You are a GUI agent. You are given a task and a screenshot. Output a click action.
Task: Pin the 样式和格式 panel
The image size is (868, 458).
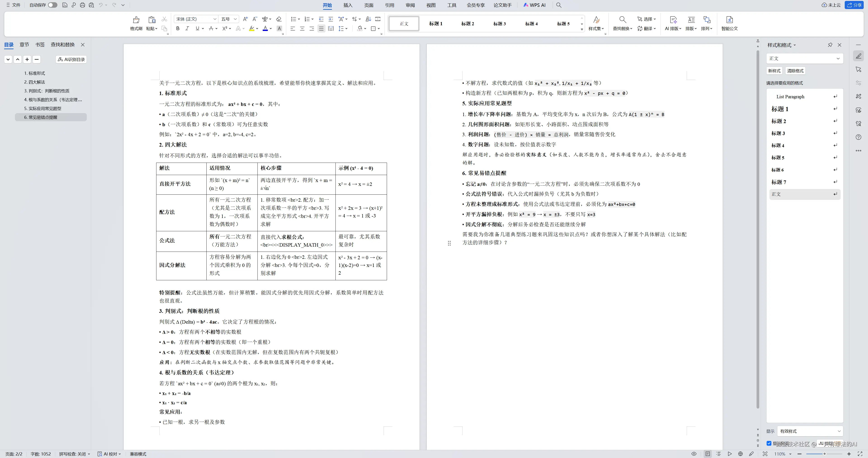[830, 45]
